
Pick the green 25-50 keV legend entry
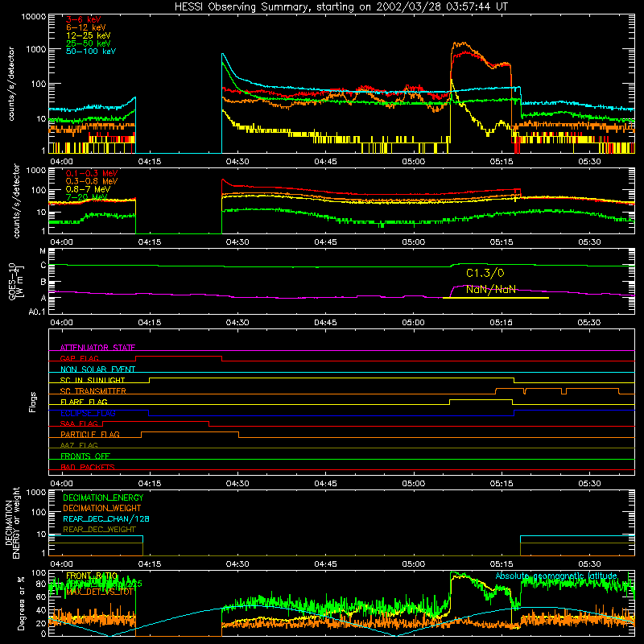pyautogui.click(x=89, y=43)
